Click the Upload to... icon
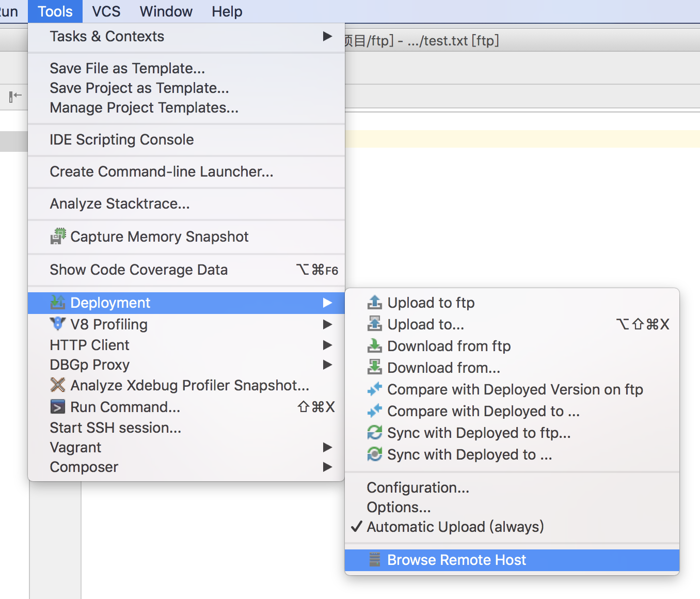Viewport: 700px width, 599px height. (374, 324)
